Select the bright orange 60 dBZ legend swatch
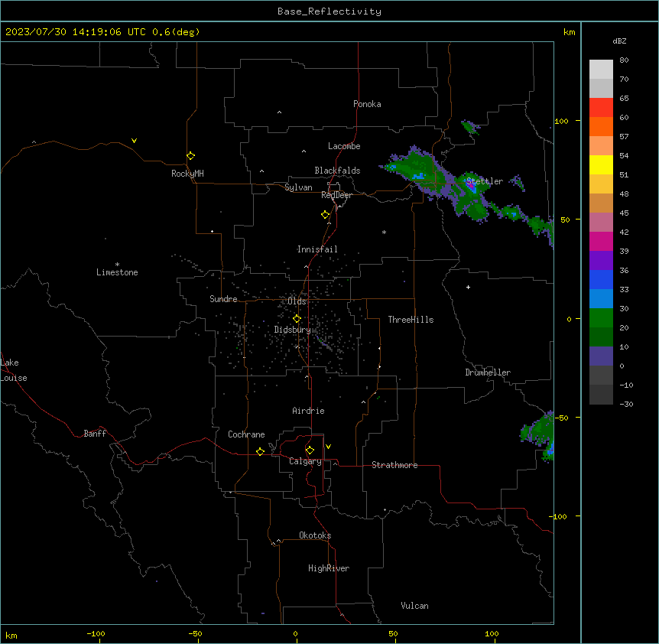The height and width of the screenshot is (644, 659). 601,126
